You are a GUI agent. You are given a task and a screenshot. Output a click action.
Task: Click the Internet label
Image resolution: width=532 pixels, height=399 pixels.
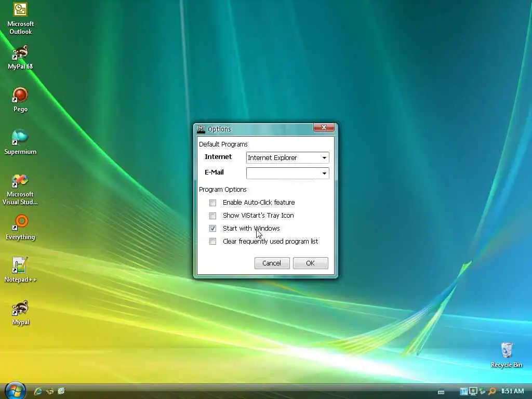(x=218, y=157)
